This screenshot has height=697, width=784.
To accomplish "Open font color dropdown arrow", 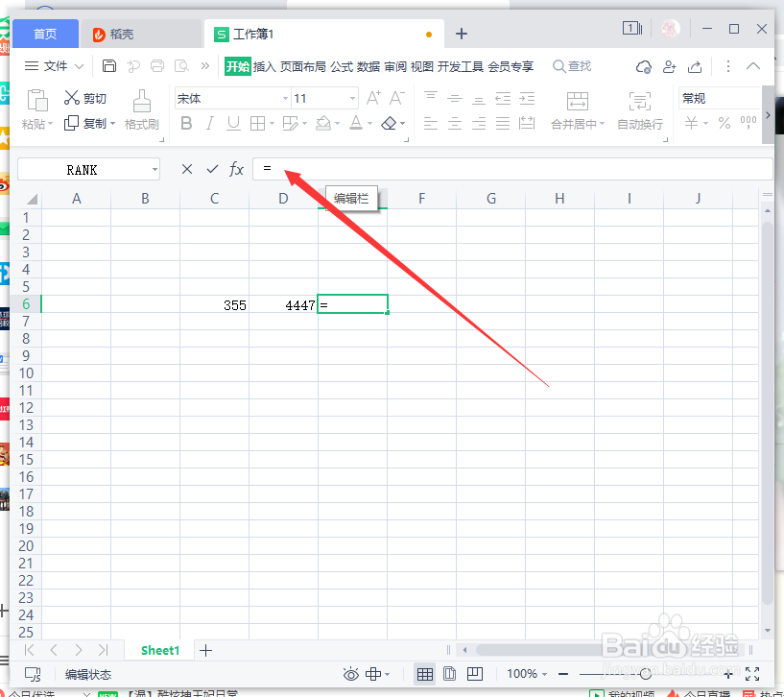I will (x=370, y=124).
